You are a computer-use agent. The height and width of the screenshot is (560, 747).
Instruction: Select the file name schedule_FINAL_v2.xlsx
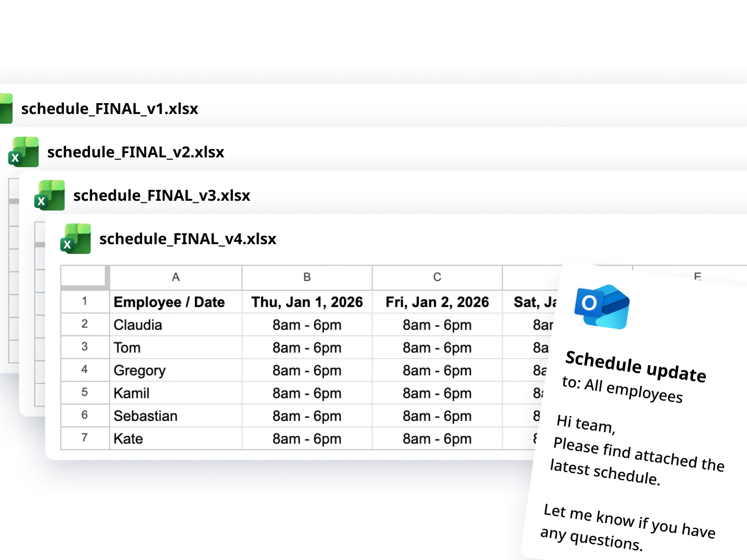tap(135, 152)
